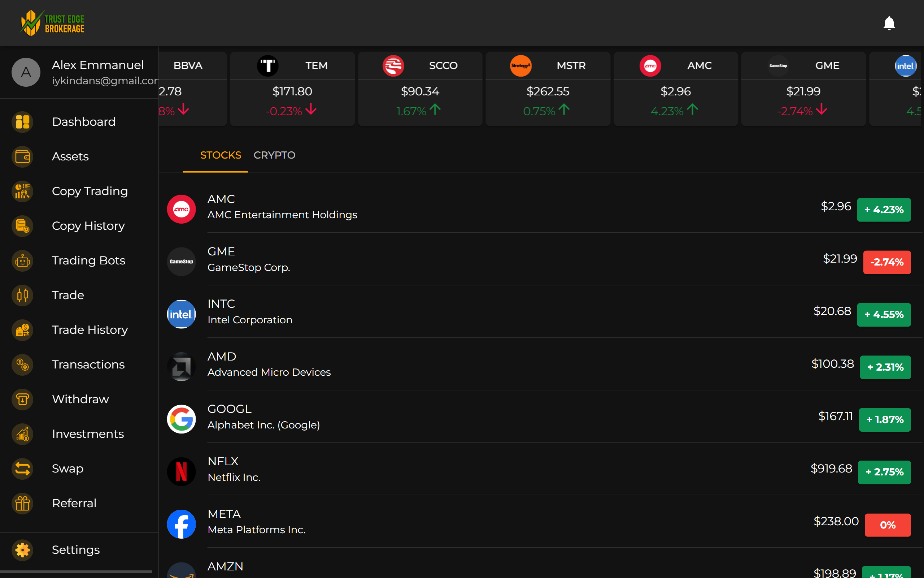
Task: Click the Transactions coins icon
Action: coord(22,365)
